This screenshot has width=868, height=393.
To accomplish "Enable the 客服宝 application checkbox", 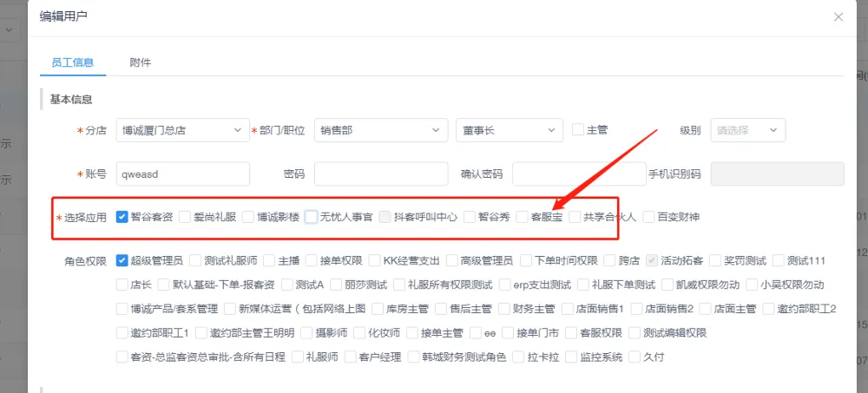I will coord(523,217).
